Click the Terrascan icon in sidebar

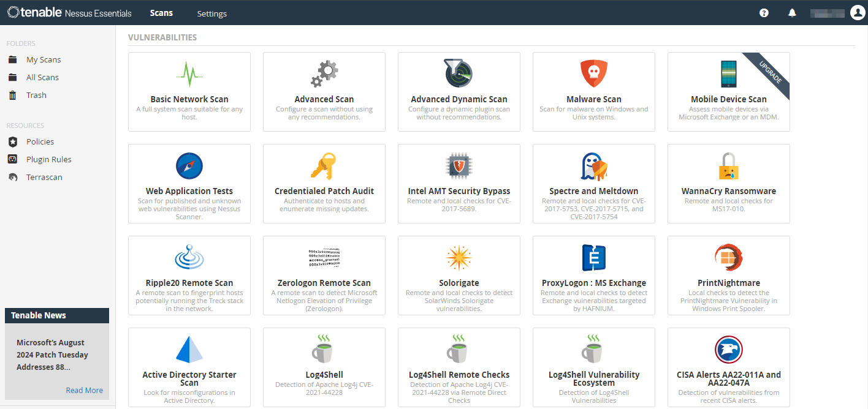(13, 177)
